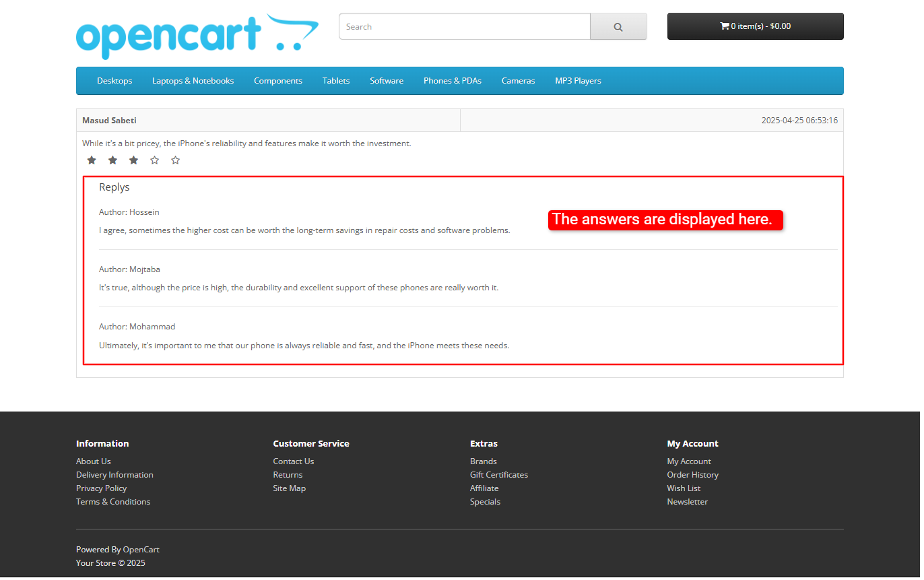
Task: Click the Privacy Policy footer link
Action: click(x=102, y=490)
